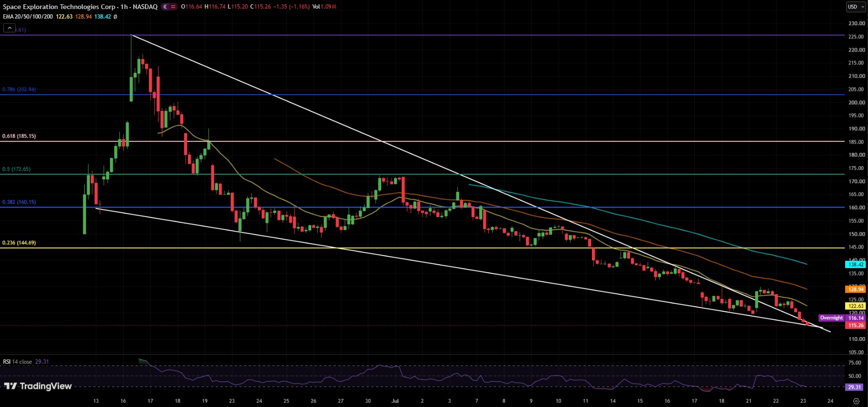The height and width of the screenshot is (407, 868).
Task: Click the 30 date label on the time axis
Action: click(368, 401)
